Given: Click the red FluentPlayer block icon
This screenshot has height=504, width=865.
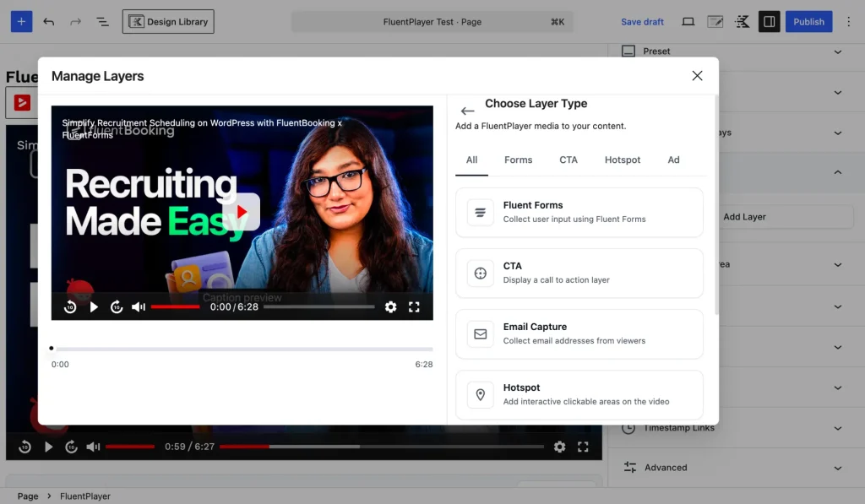Looking at the screenshot, I should pyautogui.click(x=22, y=102).
